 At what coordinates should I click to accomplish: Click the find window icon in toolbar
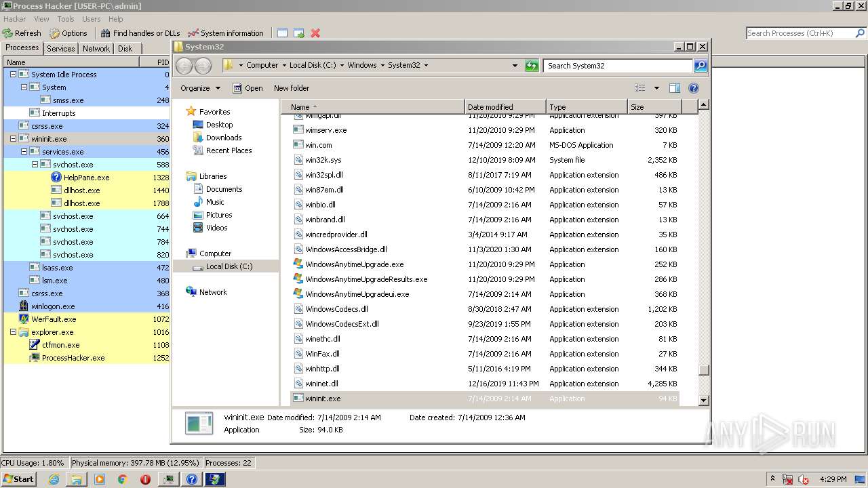(282, 33)
